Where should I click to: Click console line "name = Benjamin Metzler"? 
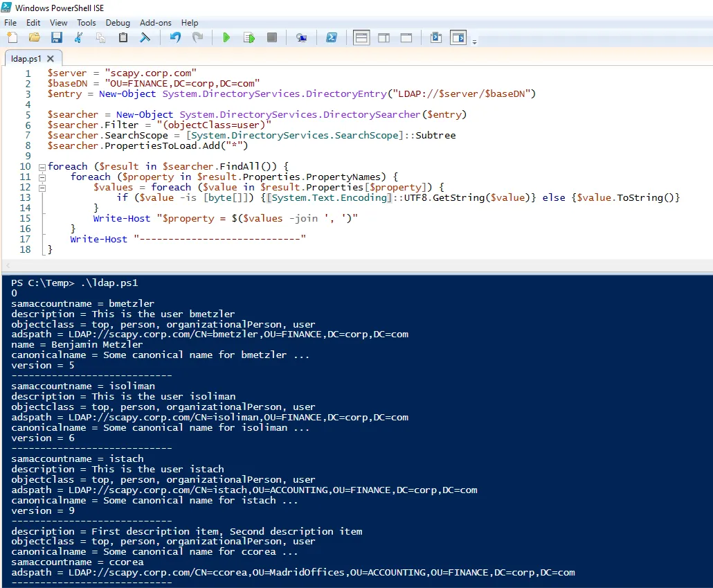pos(77,346)
